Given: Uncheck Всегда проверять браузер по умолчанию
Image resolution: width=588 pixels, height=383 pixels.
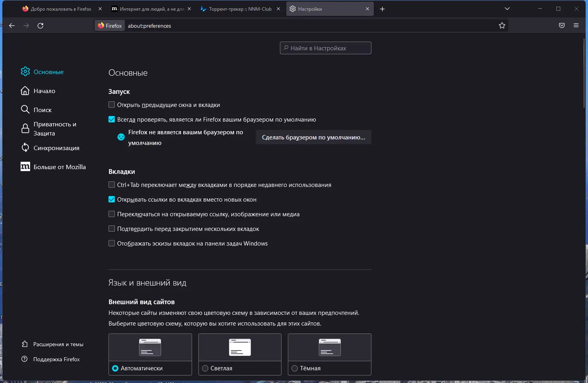Looking at the screenshot, I should 112,120.
